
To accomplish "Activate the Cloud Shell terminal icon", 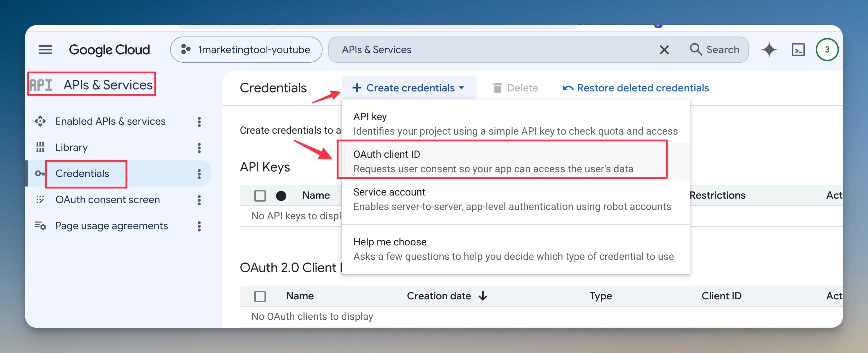I will click(x=798, y=50).
